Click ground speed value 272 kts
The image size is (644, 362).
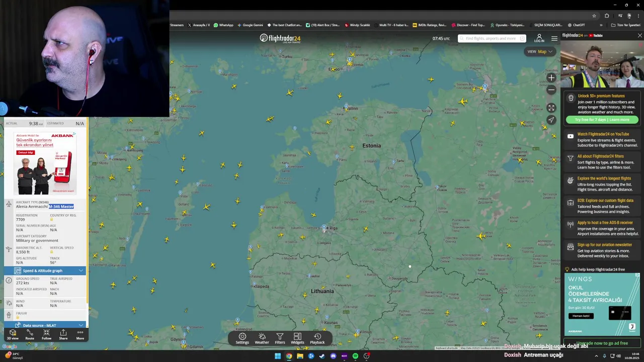pyautogui.click(x=22, y=283)
